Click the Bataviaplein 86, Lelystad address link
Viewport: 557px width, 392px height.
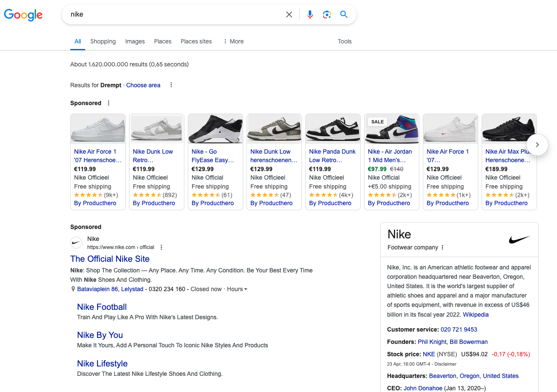[110, 289]
